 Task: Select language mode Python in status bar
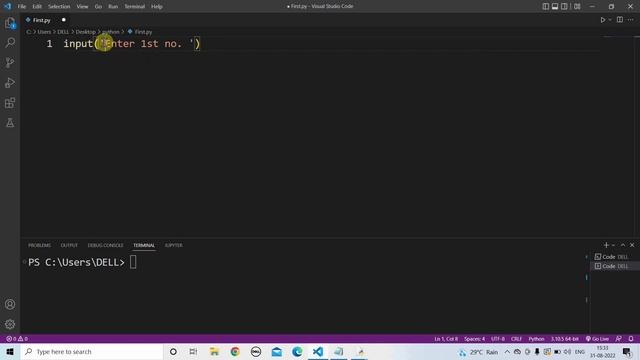pos(536,339)
